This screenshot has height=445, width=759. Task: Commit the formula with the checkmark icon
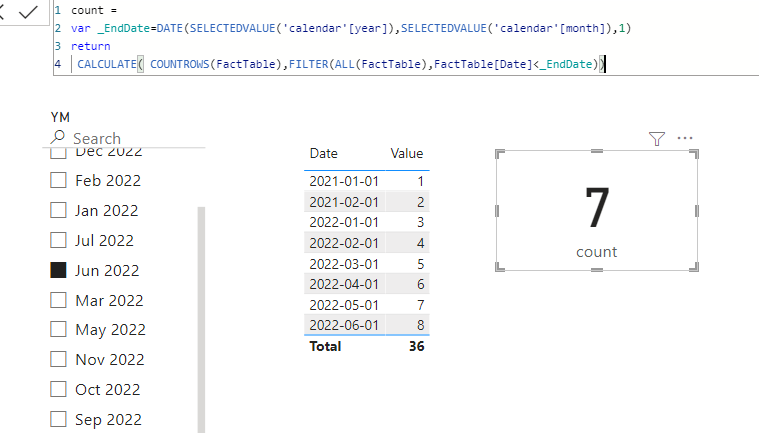tap(28, 12)
